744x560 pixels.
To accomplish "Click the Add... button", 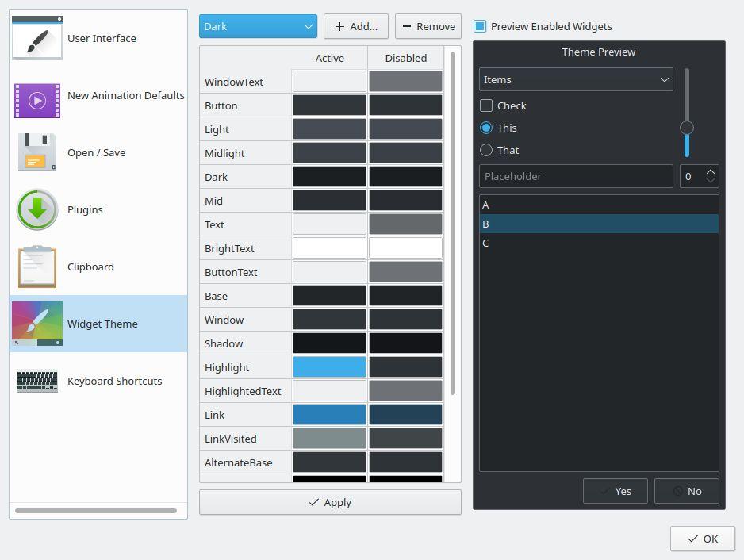I will pyautogui.click(x=356, y=27).
